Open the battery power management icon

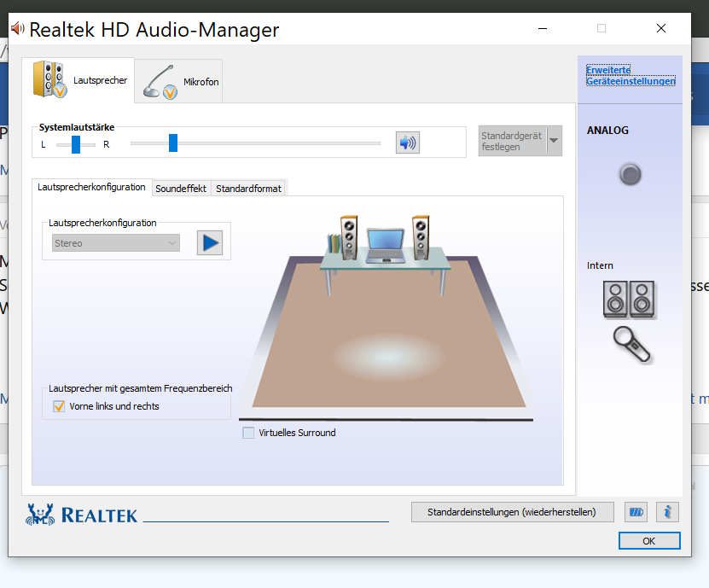[636, 512]
